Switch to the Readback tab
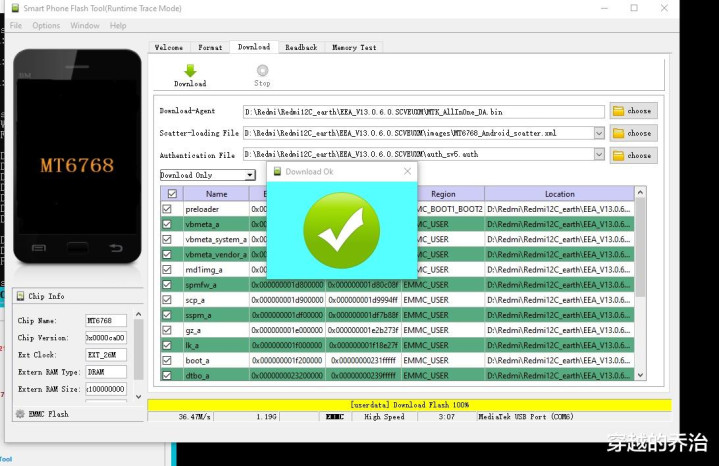Screen dimensions: 719x466 301,47
